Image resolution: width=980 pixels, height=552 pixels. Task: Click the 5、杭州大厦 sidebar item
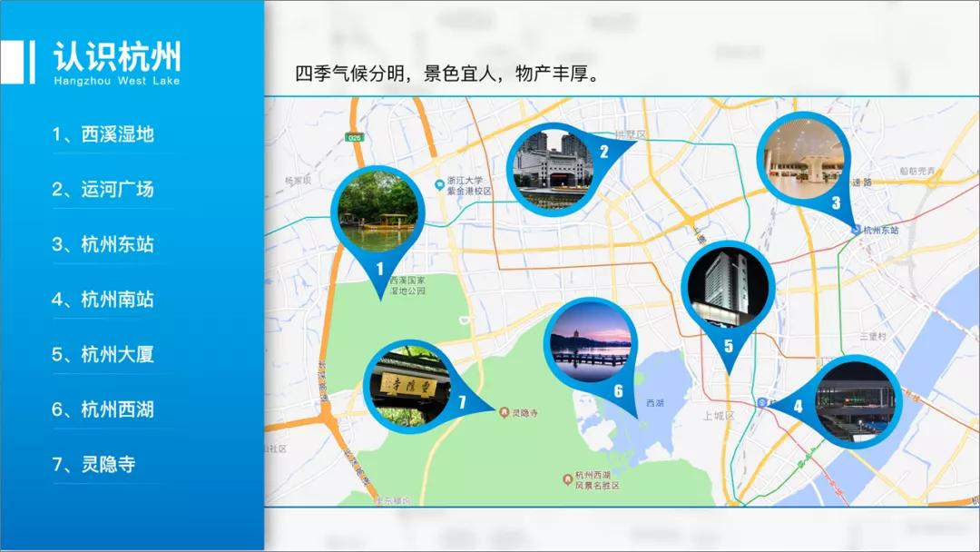(106, 355)
